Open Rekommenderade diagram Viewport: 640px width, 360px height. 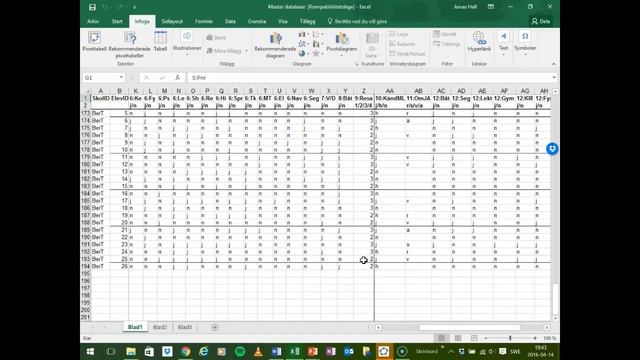point(275,45)
